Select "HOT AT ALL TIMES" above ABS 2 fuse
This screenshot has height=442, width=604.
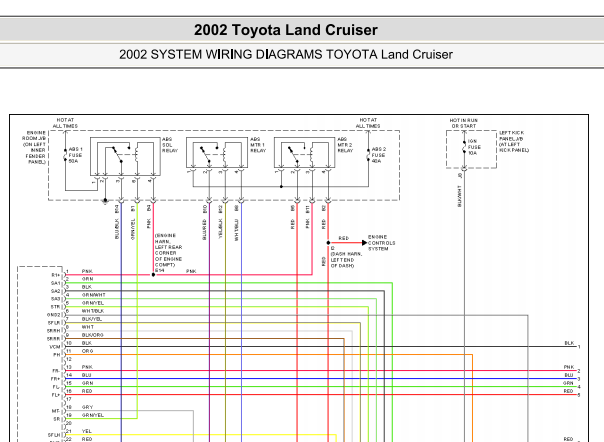pos(368,123)
